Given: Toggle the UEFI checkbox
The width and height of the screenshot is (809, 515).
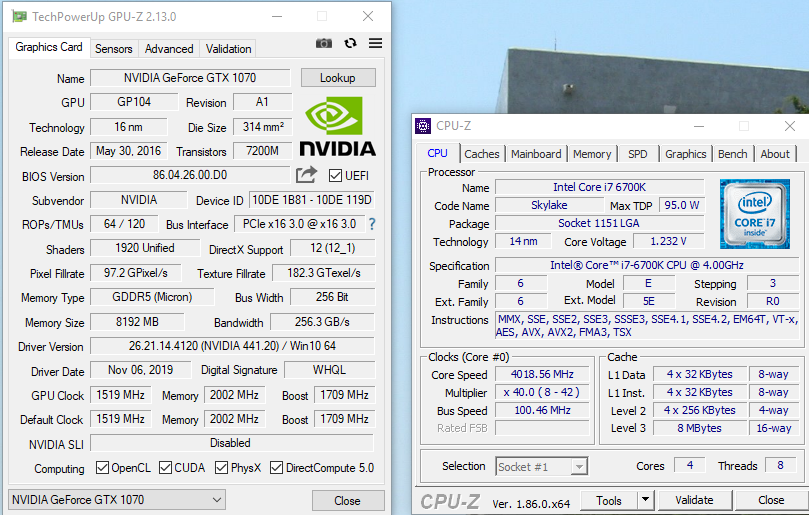Looking at the screenshot, I should [x=335, y=175].
